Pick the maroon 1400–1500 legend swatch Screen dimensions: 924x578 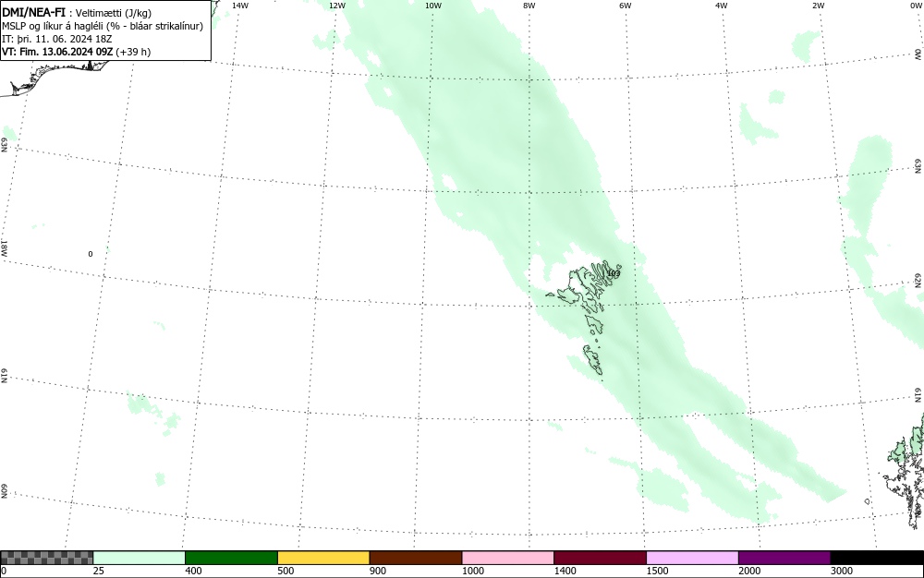tap(600, 558)
